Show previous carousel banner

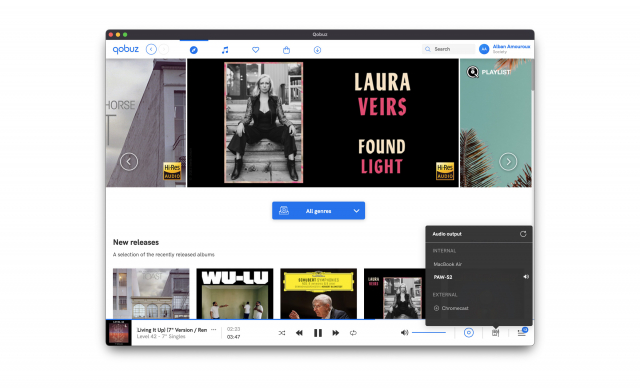[129, 162]
